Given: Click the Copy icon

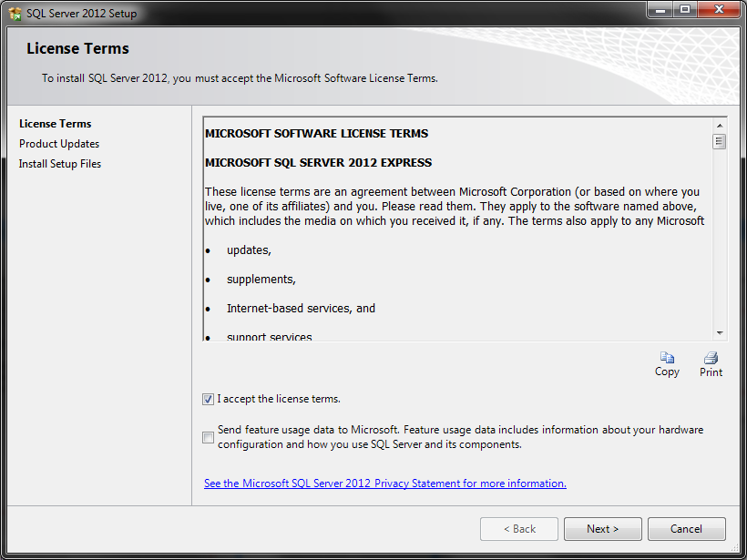Looking at the screenshot, I should point(667,361).
